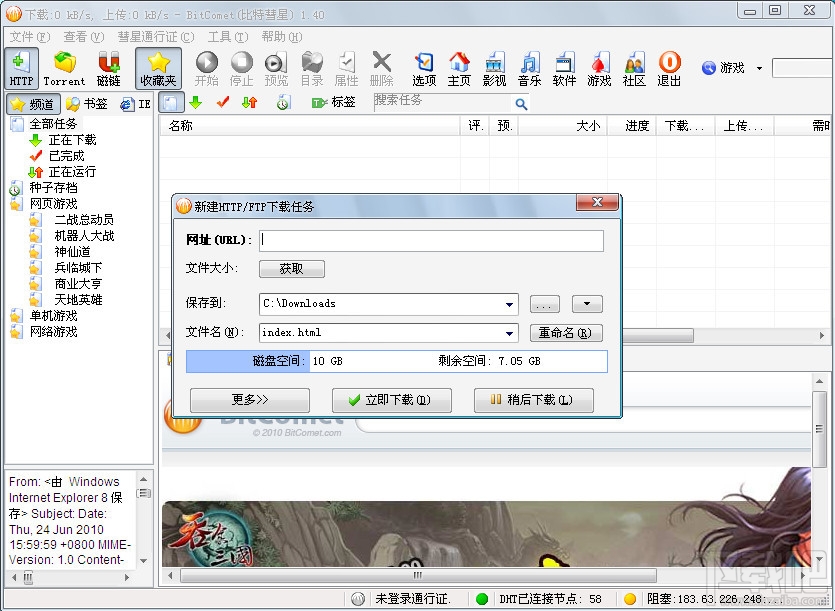Click the 删除 delete X icon
Screen dimensions: 835x611
pyautogui.click(x=381, y=68)
